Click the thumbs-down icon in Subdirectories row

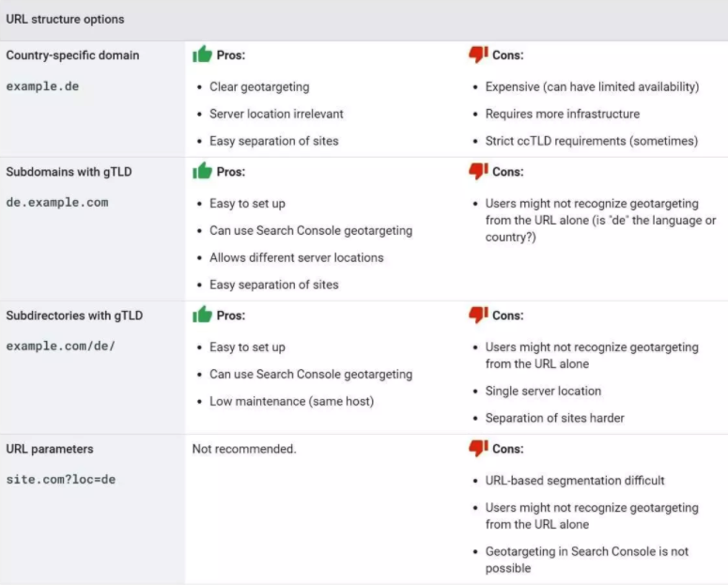coord(478,315)
